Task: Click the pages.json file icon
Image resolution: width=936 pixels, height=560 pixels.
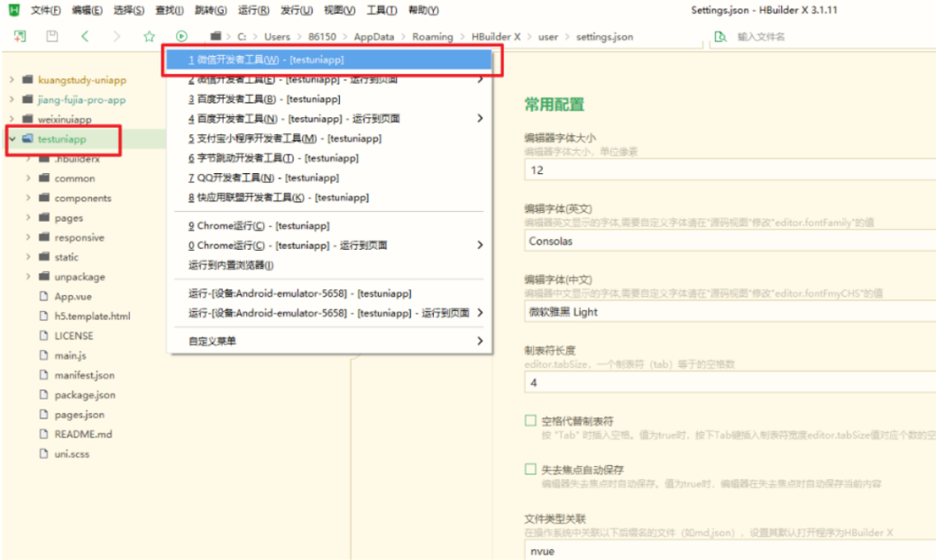Action: pyautogui.click(x=43, y=414)
